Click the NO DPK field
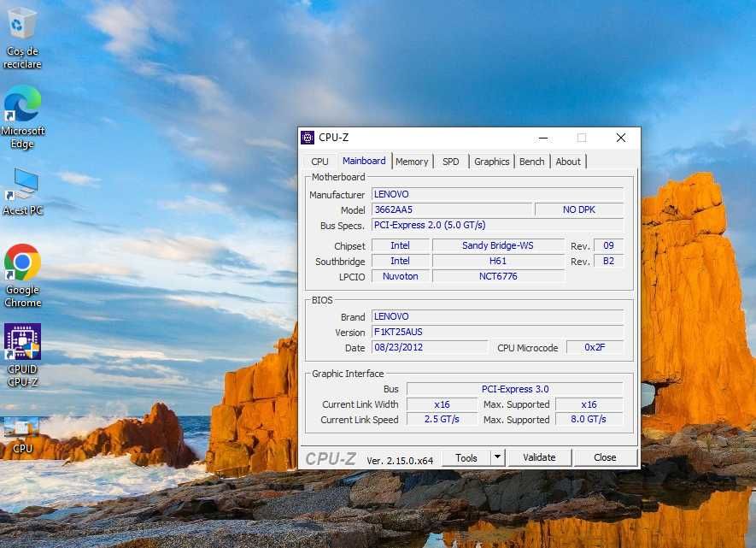The height and width of the screenshot is (548, 756). (x=579, y=209)
